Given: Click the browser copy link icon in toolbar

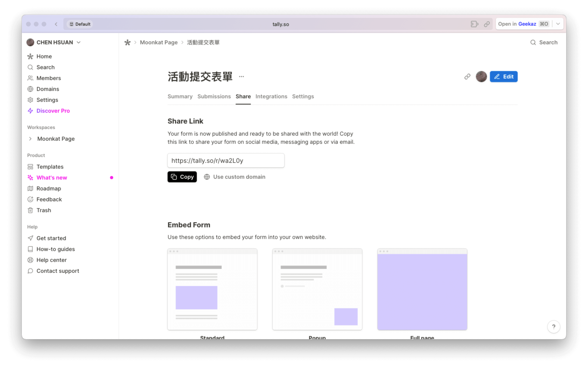Looking at the screenshot, I should point(487,24).
